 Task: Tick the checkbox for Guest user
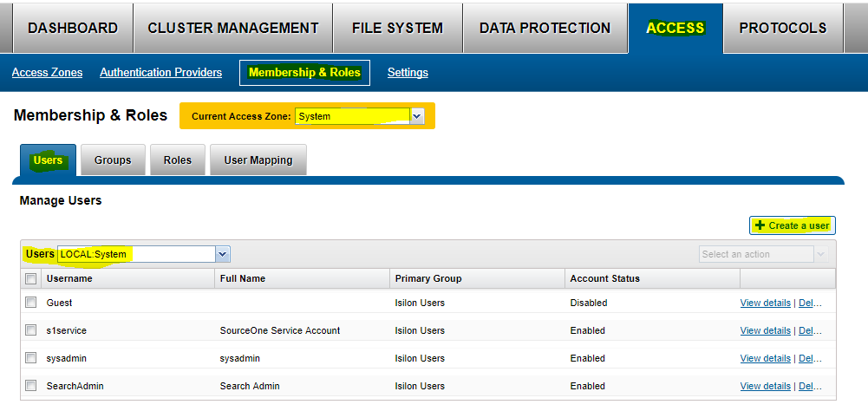pyautogui.click(x=31, y=303)
